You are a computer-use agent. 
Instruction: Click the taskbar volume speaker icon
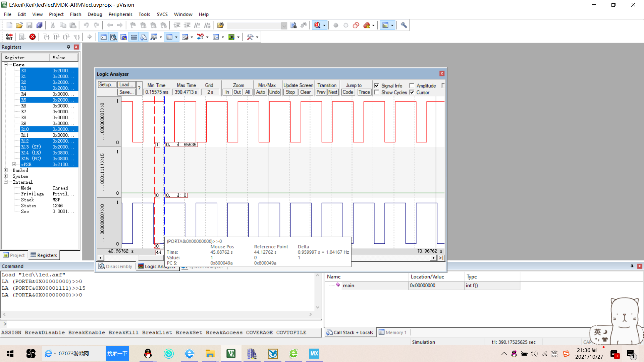[x=534, y=354]
